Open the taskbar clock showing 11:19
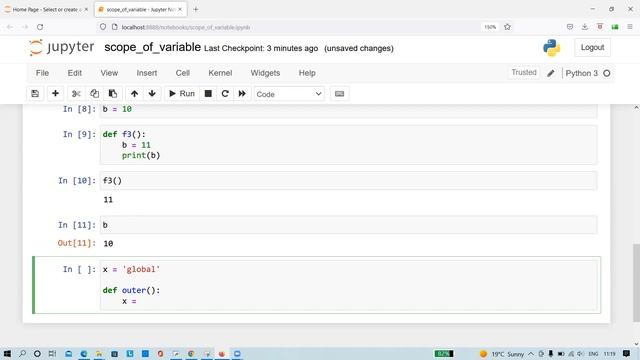The height and width of the screenshot is (360, 640). (609, 354)
